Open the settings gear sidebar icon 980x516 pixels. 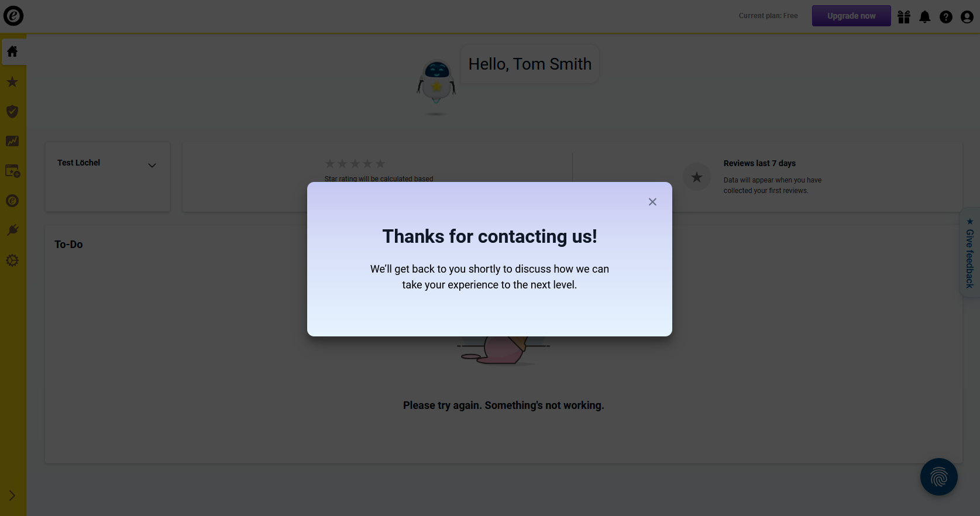coord(12,260)
